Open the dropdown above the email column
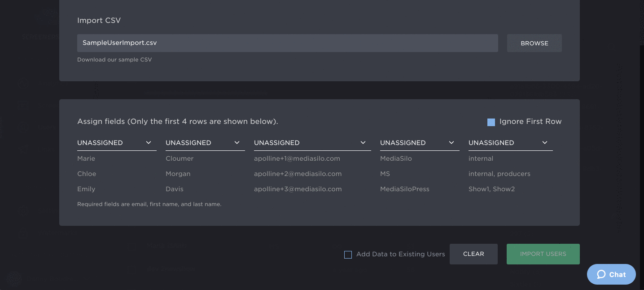Image resolution: width=644 pixels, height=290 pixels. (x=312, y=143)
